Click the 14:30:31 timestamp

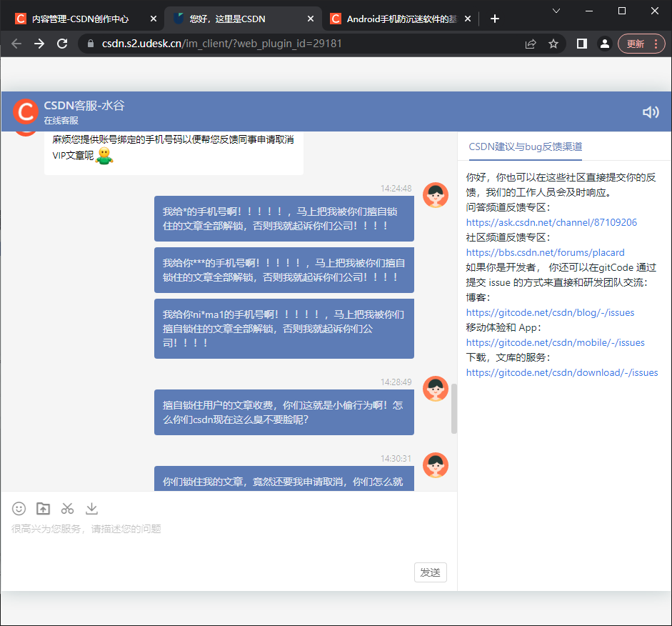[x=396, y=458]
